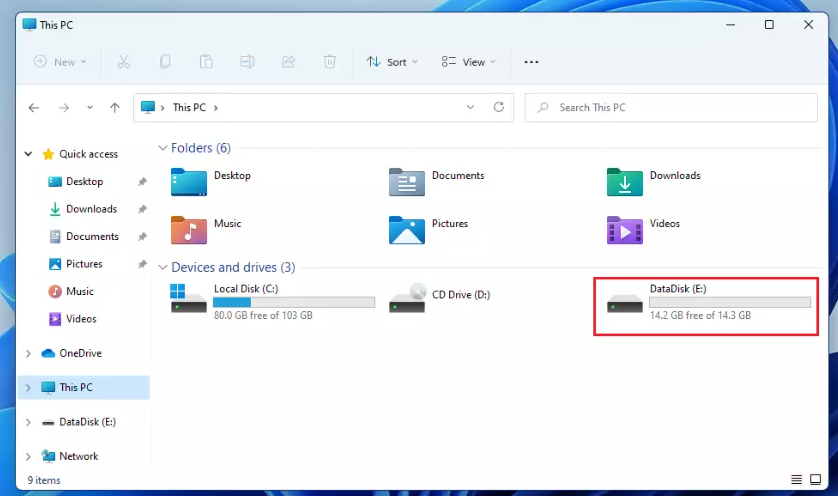The height and width of the screenshot is (496, 838).
Task: Open recent locations dropdown arrow
Action: point(90,108)
